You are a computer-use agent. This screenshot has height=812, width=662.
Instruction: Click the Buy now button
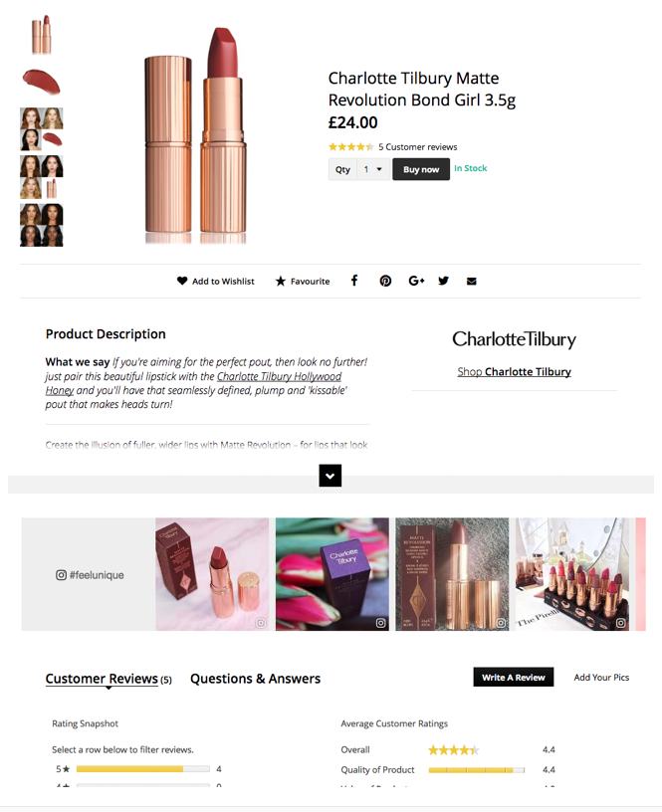421,169
